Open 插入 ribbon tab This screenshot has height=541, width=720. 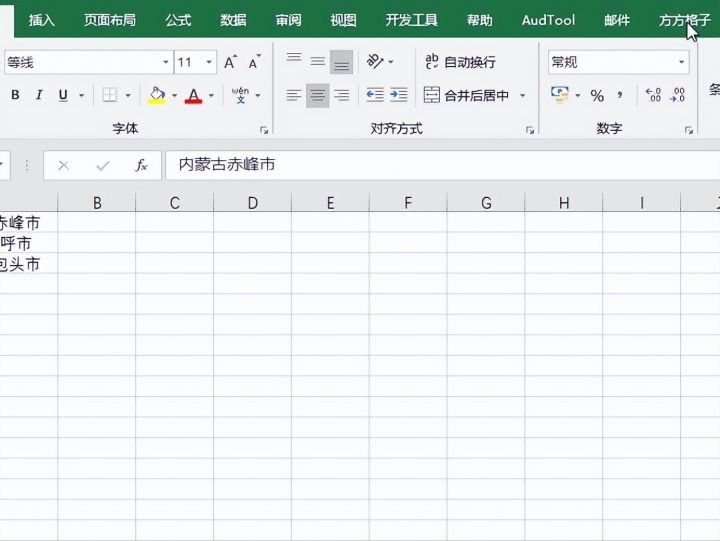42,20
